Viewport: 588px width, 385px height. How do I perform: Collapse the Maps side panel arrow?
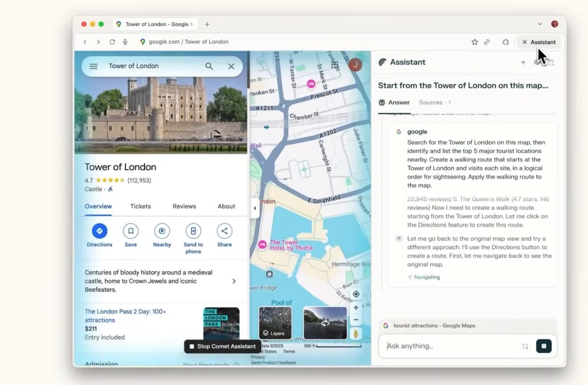tap(255, 208)
